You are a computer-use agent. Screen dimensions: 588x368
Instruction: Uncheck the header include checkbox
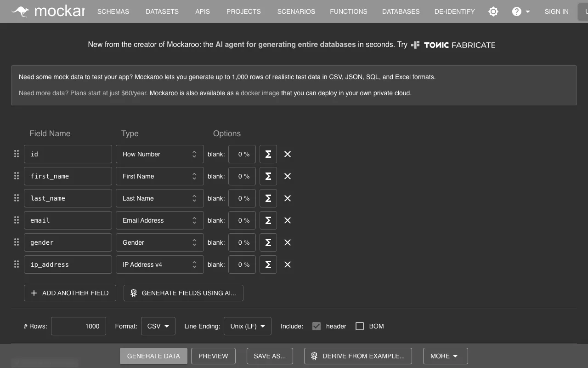(317, 326)
